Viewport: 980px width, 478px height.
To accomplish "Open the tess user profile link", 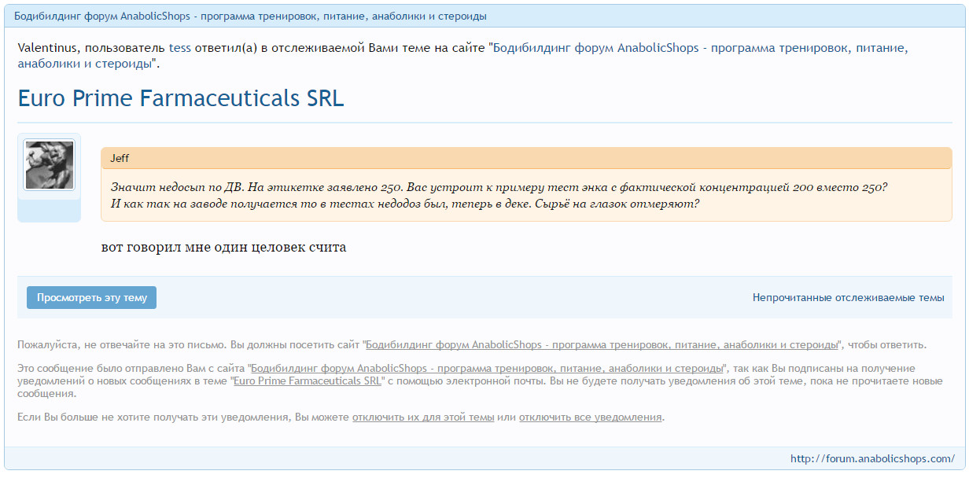I will (x=181, y=48).
